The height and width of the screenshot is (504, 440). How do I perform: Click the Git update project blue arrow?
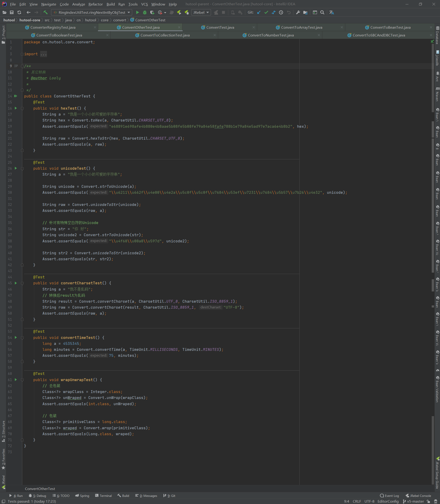259,13
